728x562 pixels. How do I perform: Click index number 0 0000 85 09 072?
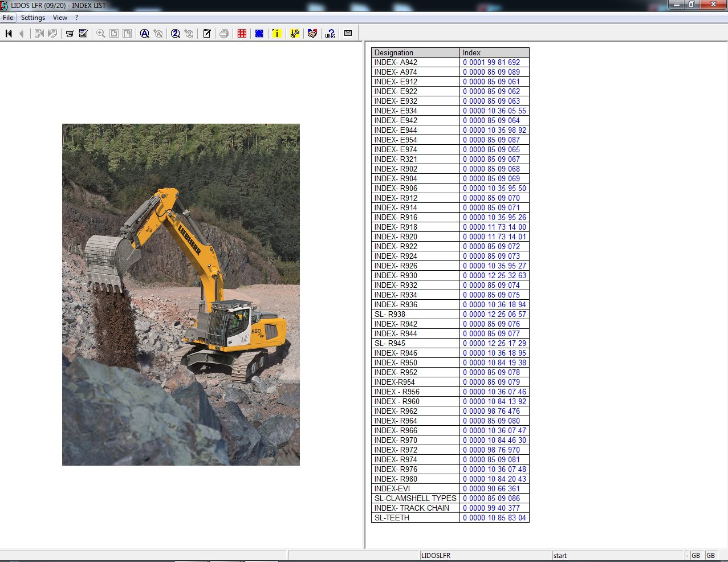pyautogui.click(x=491, y=246)
